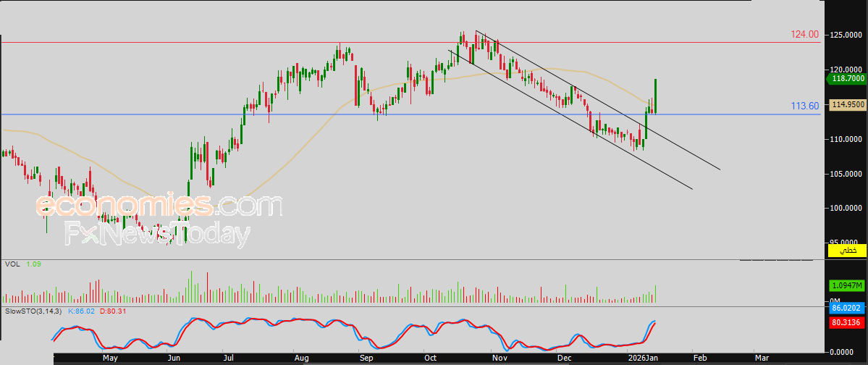This screenshot has height=365, width=868.
Task: Click the tall green last candlestick
Action: (655, 96)
